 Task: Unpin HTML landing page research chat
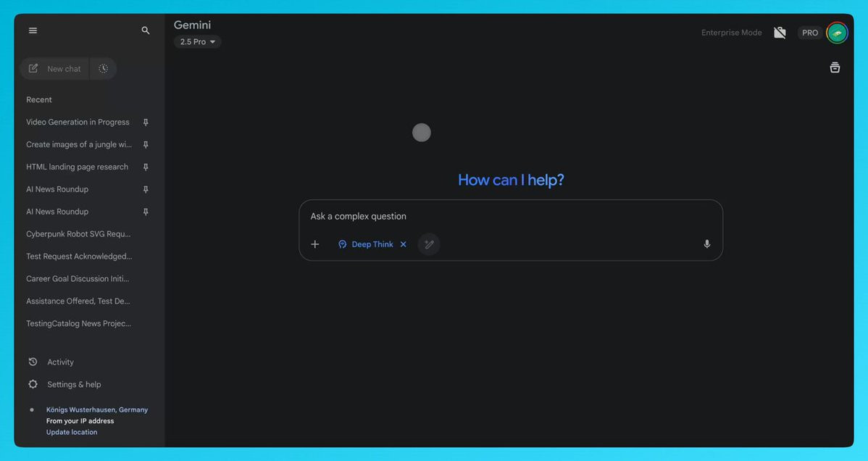pos(146,167)
